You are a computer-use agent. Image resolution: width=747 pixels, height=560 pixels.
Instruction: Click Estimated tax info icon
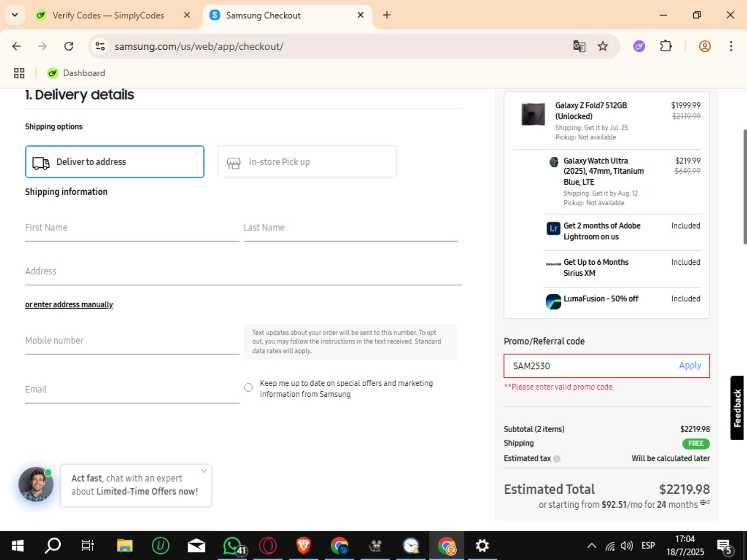coord(557,459)
